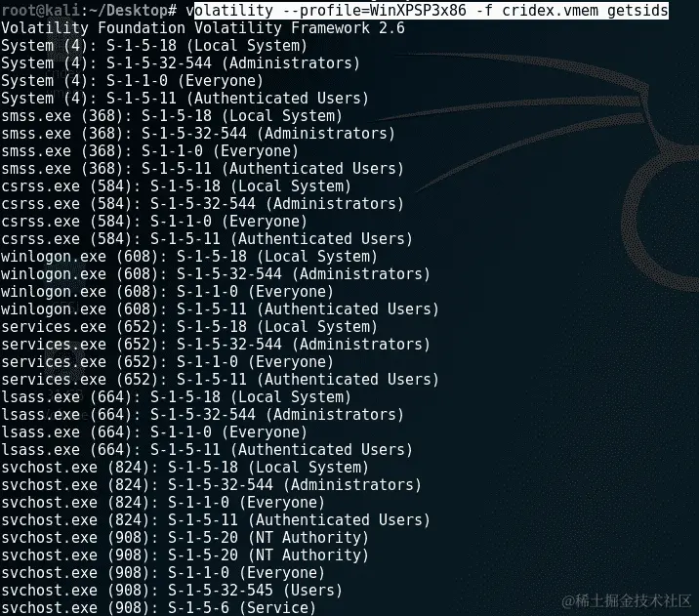This screenshot has height=616, width=699.
Task: Click 'svchost.exe (908): S-1-1-0 (Everyone)' line
Action: pyautogui.click(x=163, y=573)
